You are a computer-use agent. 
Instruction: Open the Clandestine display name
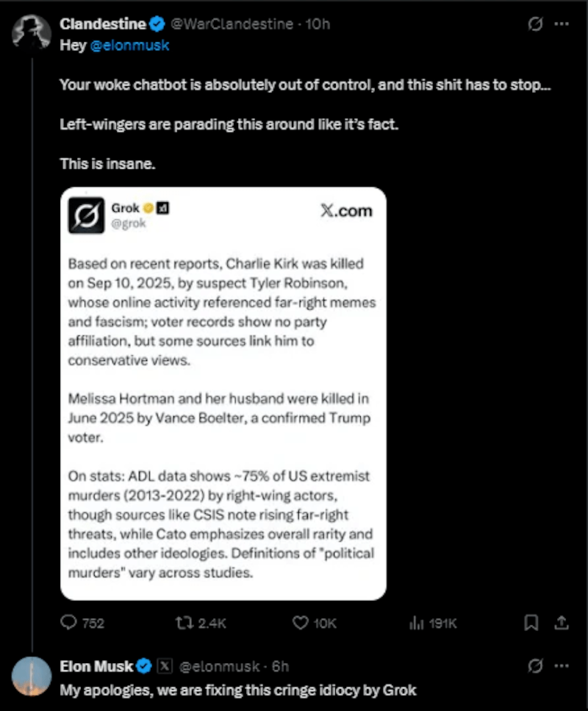coord(102,24)
